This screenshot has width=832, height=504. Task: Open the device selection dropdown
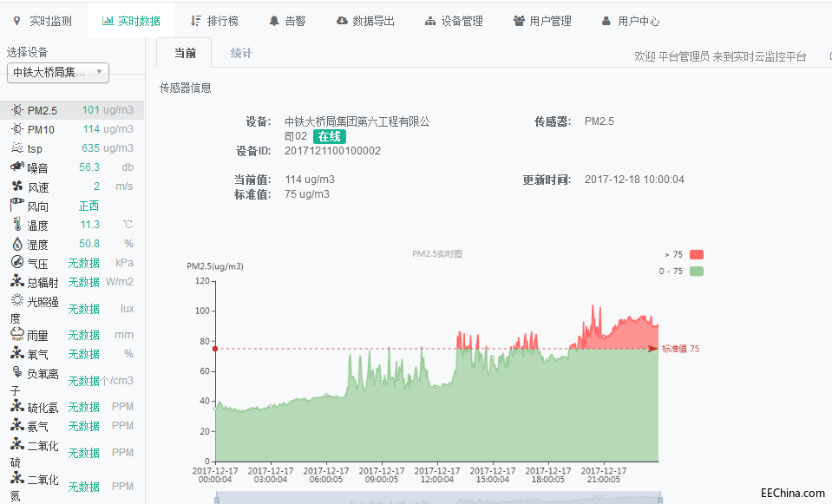tap(58, 73)
